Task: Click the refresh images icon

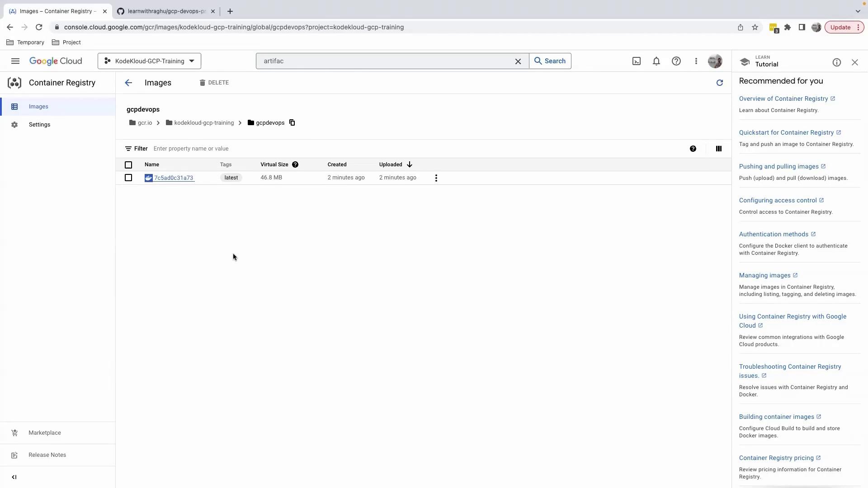Action: click(x=719, y=83)
